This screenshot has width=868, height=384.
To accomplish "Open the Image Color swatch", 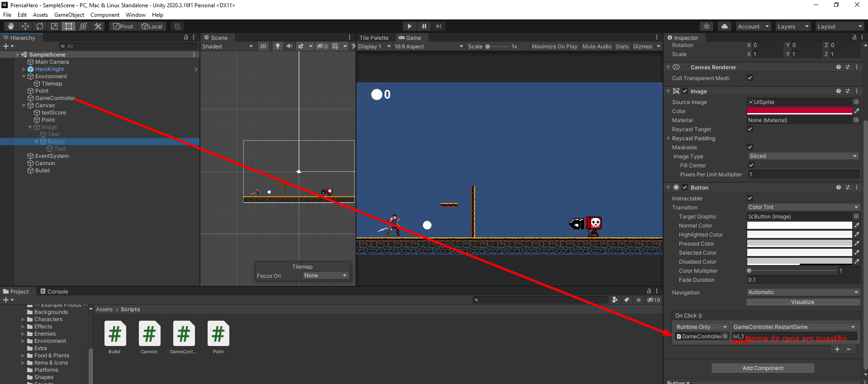I will coord(799,111).
